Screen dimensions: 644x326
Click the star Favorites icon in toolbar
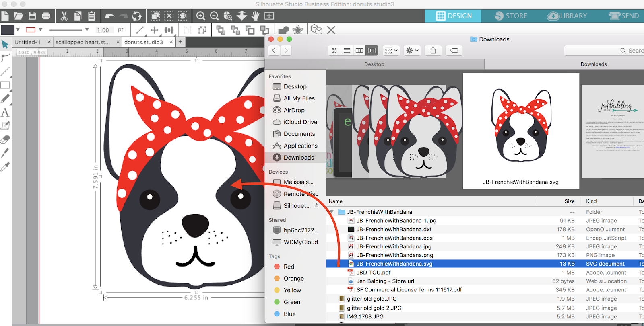pyautogui.click(x=298, y=30)
